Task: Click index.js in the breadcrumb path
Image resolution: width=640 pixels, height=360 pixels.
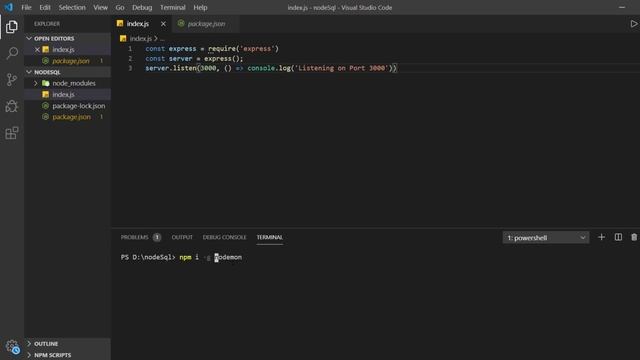Action: coord(140,38)
